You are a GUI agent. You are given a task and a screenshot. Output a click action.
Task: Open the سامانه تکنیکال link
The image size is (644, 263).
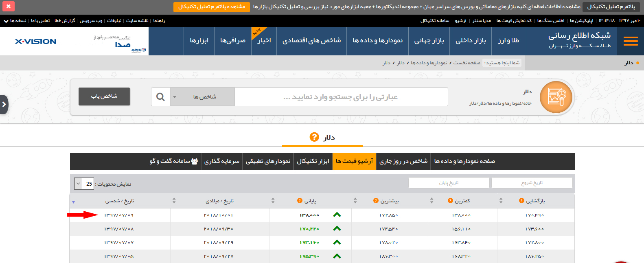click(435, 21)
